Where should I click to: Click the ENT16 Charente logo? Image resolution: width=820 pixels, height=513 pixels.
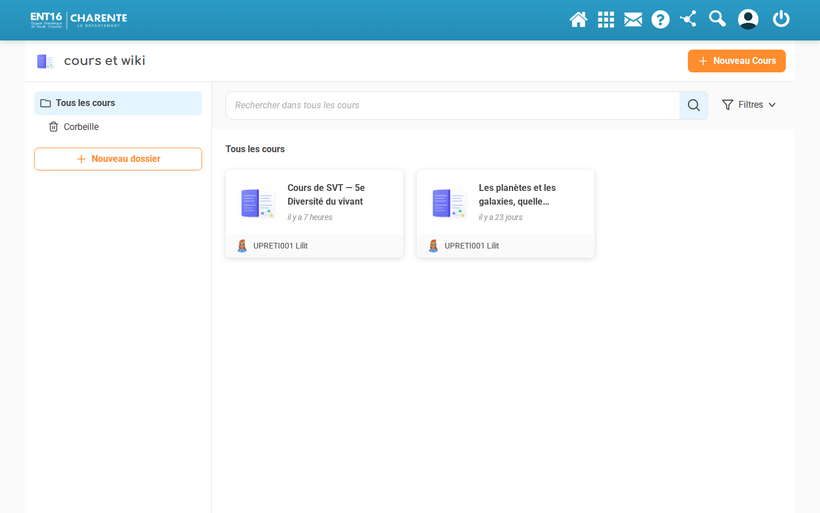click(x=78, y=19)
